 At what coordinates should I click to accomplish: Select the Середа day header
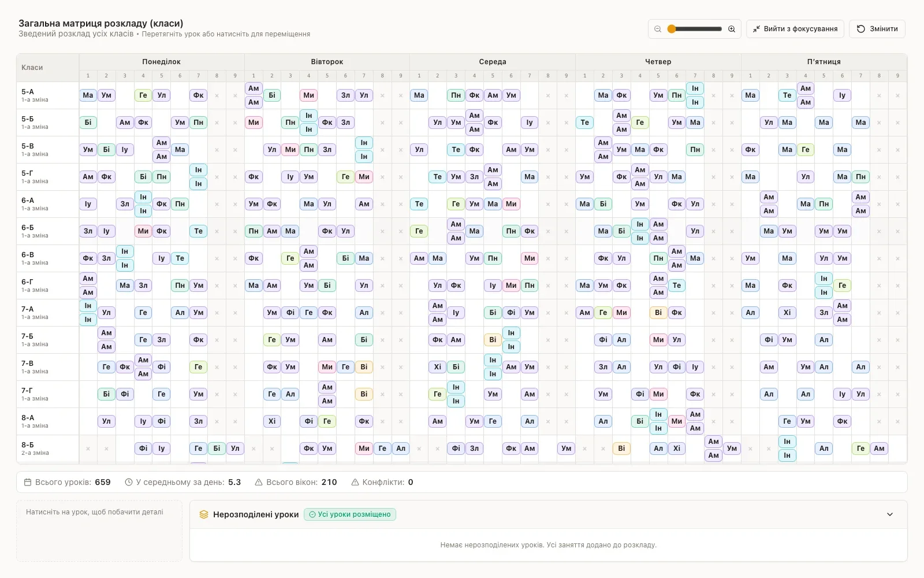pyautogui.click(x=493, y=62)
